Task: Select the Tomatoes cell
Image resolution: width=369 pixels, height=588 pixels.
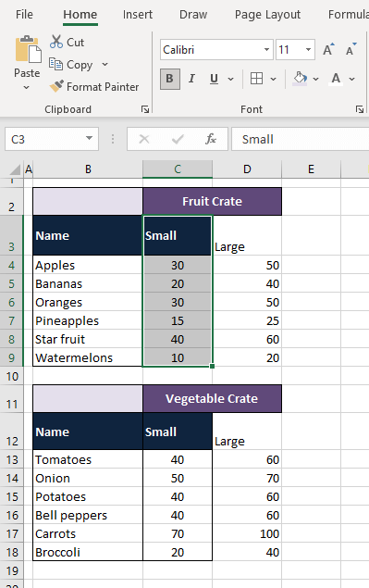Action: 88,459
